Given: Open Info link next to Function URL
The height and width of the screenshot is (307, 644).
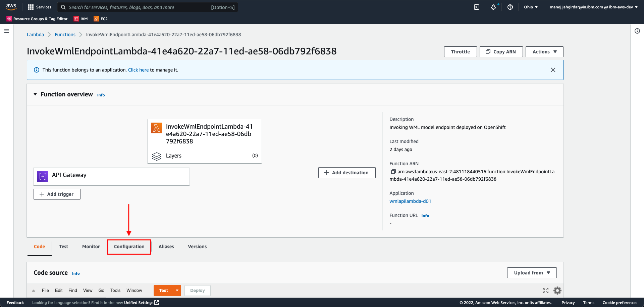Looking at the screenshot, I should (x=425, y=216).
